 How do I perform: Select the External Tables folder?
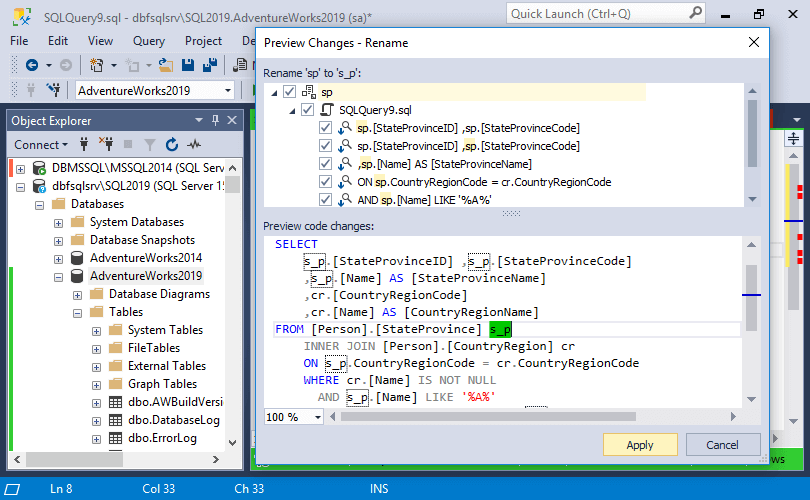pos(167,366)
